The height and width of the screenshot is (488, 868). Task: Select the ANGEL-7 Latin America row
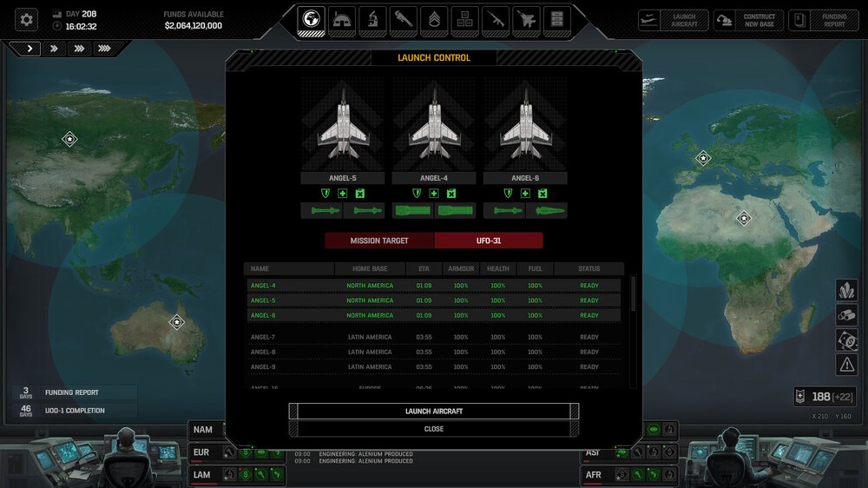click(x=434, y=337)
